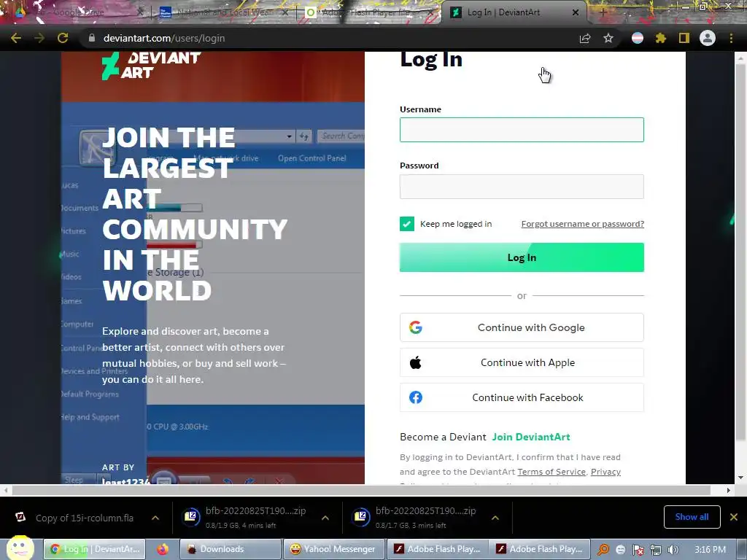Switch to the Adobe Flash Player file tab
Image resolution: width=747 pixels, height=560 pixels.
coord(369,12)
